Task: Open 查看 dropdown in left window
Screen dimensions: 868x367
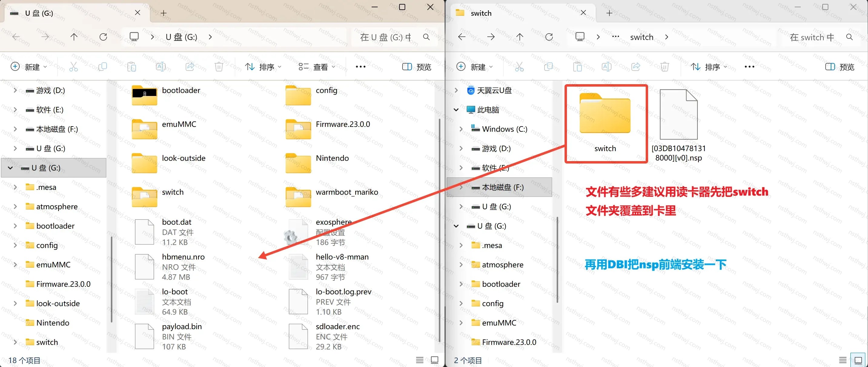Action: coord(317,67)
